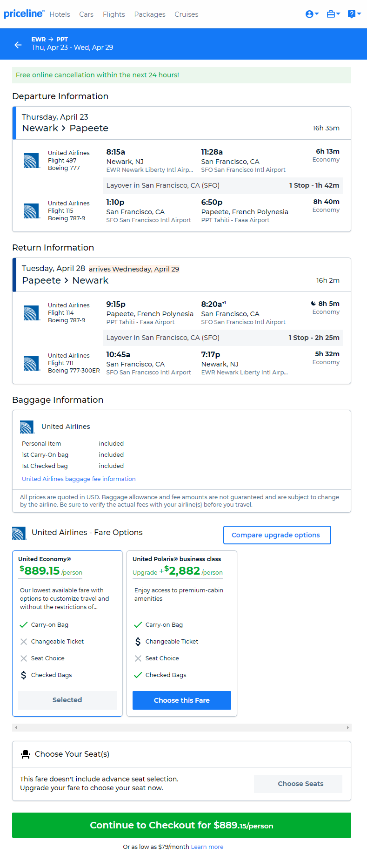Click United logo in Baggage Information
The image size is (367, 868).
pos(27,427)
